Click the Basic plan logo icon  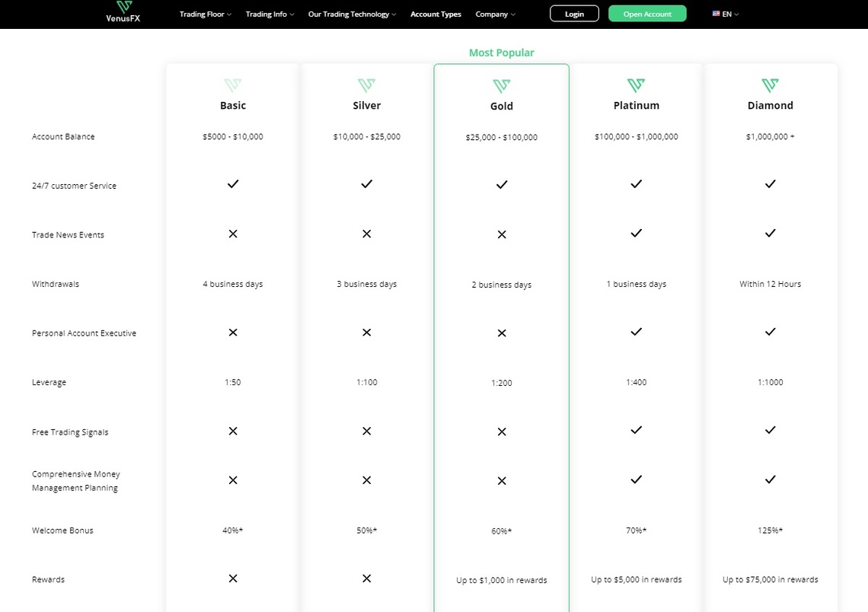pos(232,84)
